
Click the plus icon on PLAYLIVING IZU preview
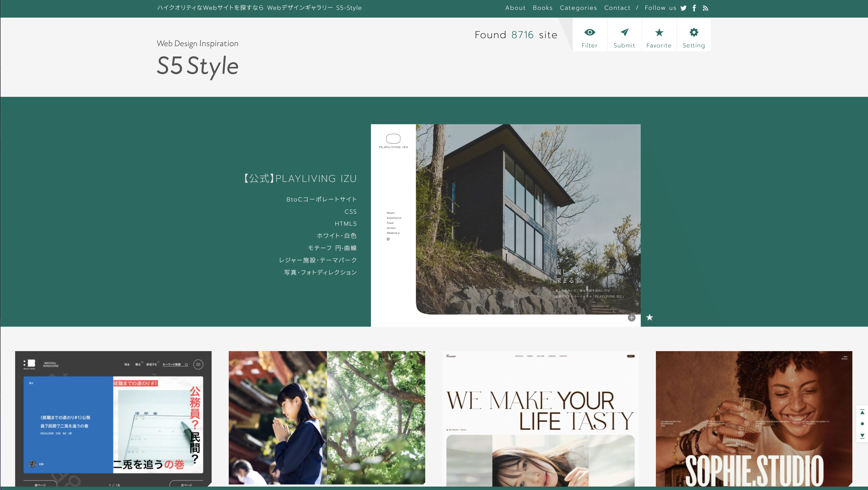click(631, 318)
